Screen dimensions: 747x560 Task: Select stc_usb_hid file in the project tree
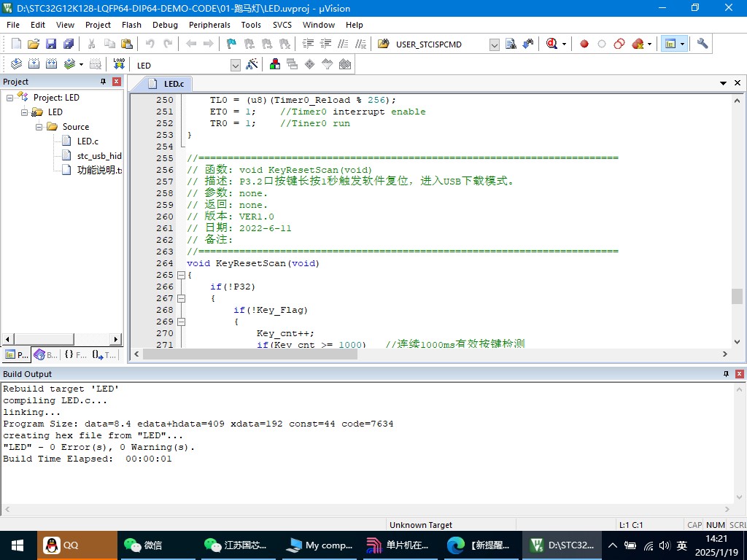click(99, 156)
